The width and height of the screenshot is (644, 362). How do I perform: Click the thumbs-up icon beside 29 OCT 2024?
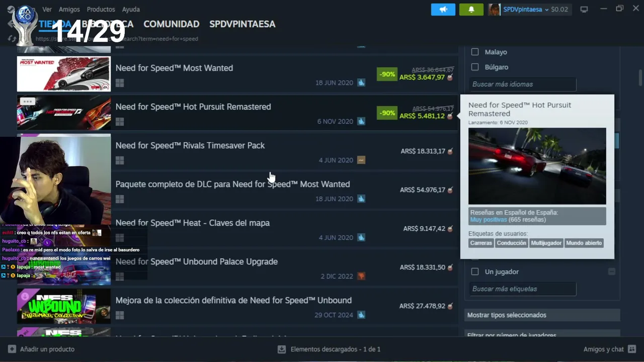coord(361,315)
